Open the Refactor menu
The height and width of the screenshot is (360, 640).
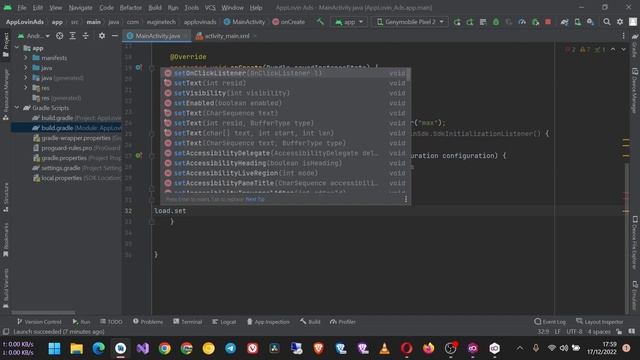(131, 8)
